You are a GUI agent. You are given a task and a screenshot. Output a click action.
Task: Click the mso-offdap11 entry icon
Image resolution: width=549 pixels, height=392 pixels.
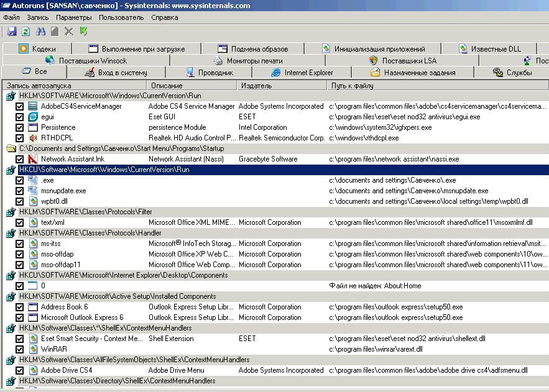coord(33,265)
